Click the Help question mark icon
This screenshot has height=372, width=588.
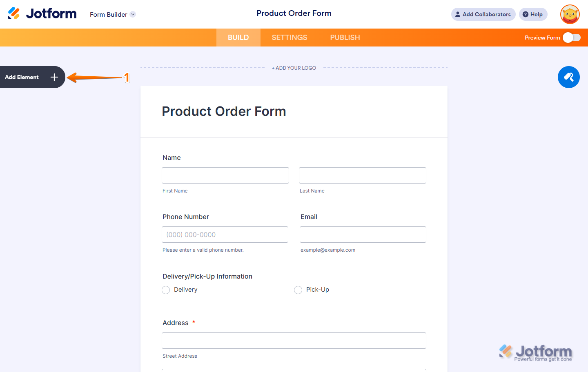coord(526,14)
